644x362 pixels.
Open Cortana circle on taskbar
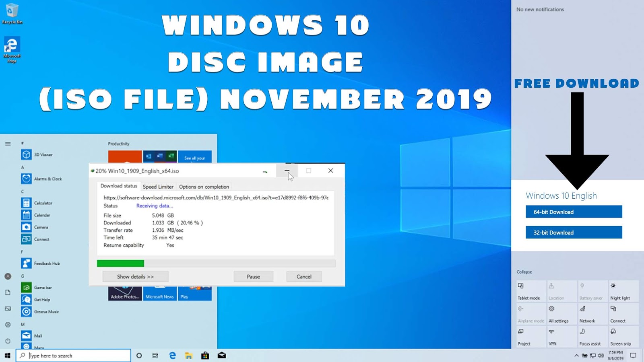139,356
